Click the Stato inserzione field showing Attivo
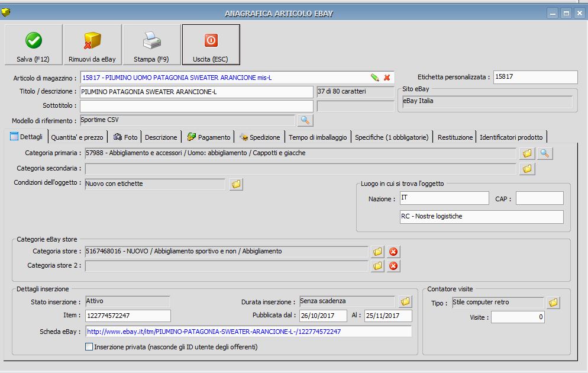This screenshot has height=373, width=588. pos(128,301)
